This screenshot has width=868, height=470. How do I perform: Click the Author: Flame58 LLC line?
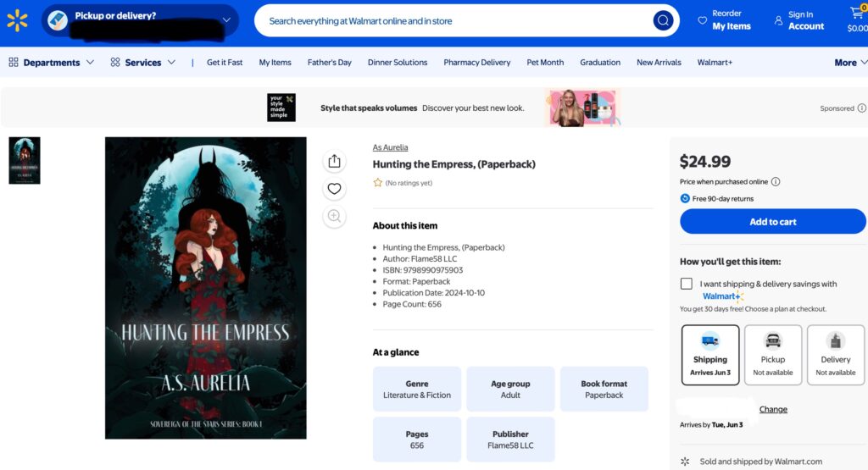tap(420, 259)
